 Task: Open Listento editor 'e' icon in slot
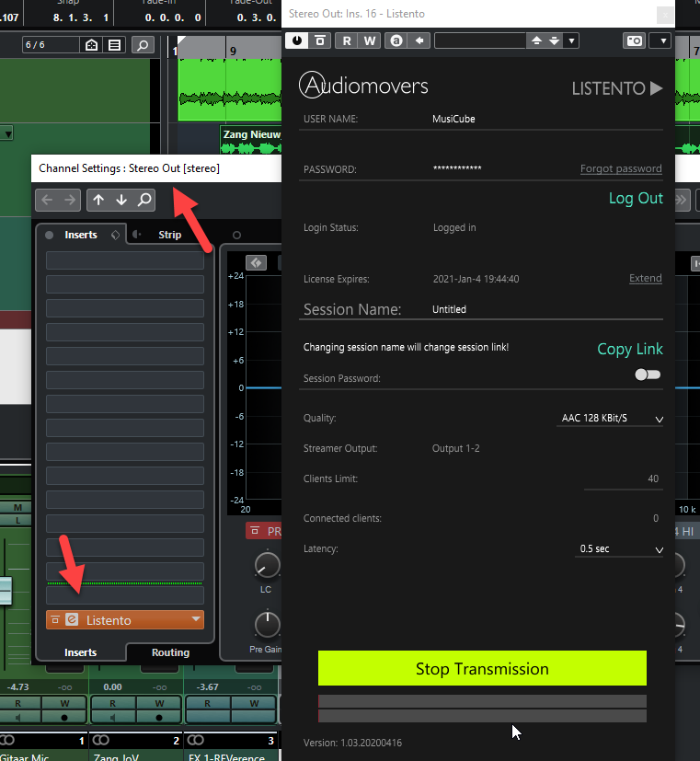pyautogui.click(x=72, y=620)
